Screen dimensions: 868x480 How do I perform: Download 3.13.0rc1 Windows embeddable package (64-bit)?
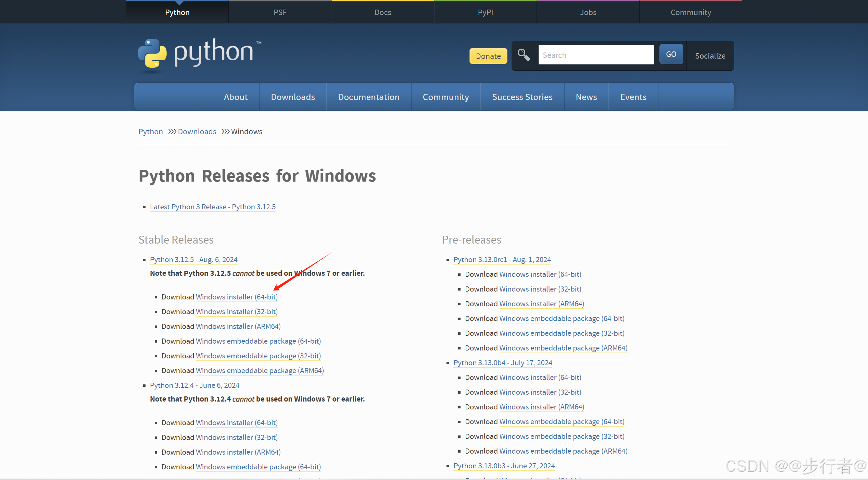point(562,319)
